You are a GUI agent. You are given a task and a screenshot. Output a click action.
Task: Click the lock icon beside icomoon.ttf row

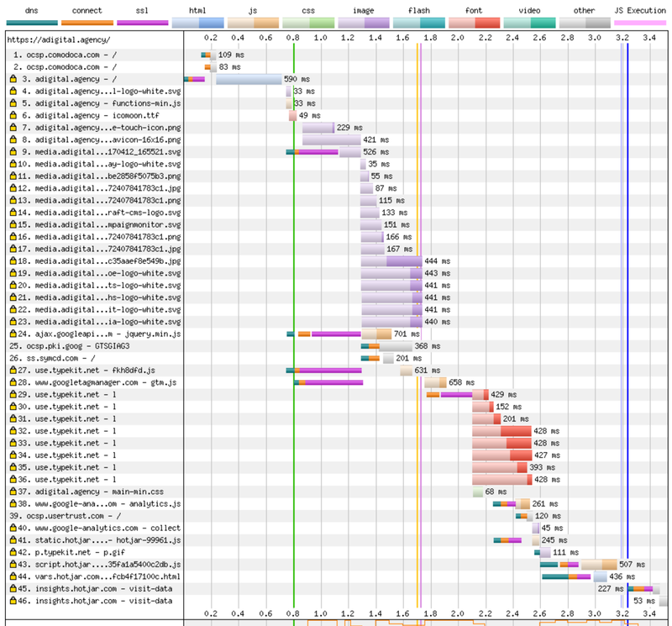click(x=13, y=115)
